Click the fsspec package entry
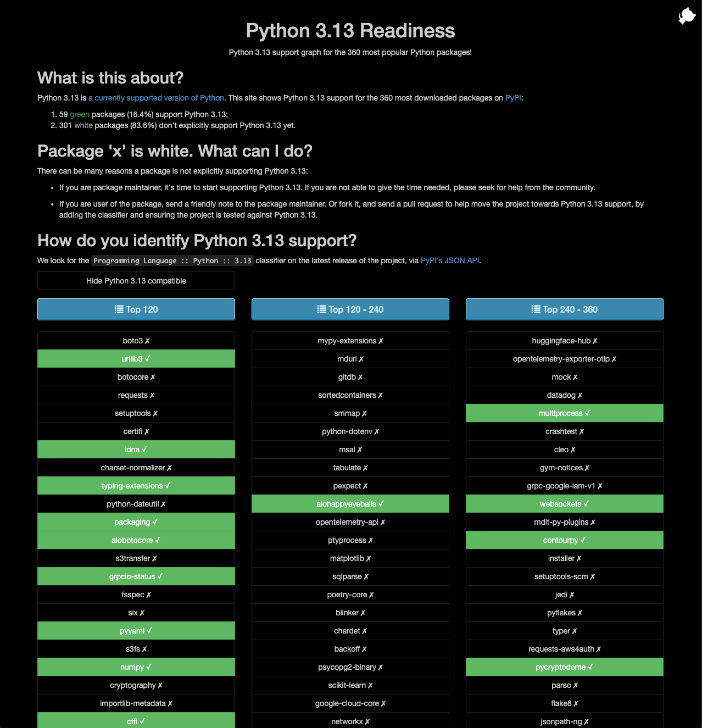Screen dimensions: 702x728 [136, 594]
